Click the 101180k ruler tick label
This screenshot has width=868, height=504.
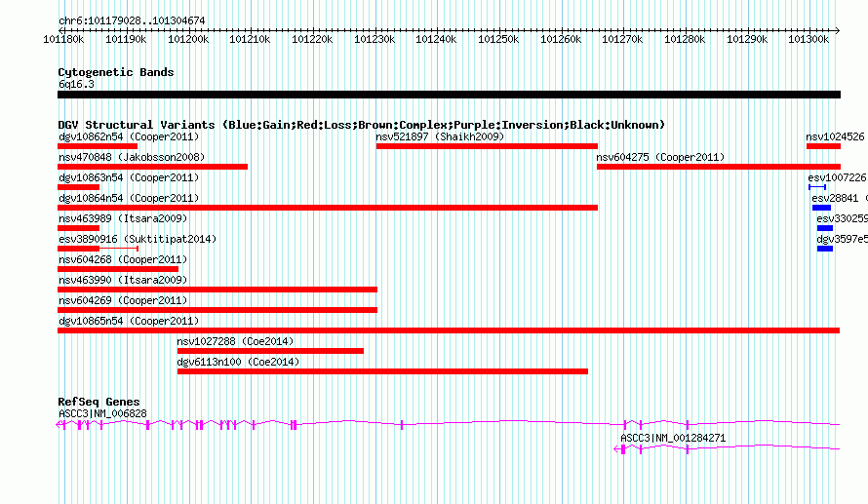click(63, 39)
